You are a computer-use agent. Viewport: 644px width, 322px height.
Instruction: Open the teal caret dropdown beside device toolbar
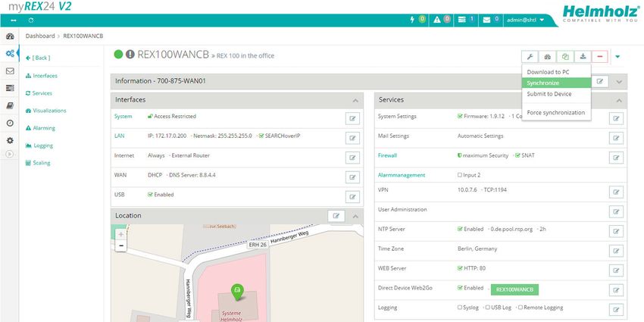pyautogui.click(x=617, y=57)
